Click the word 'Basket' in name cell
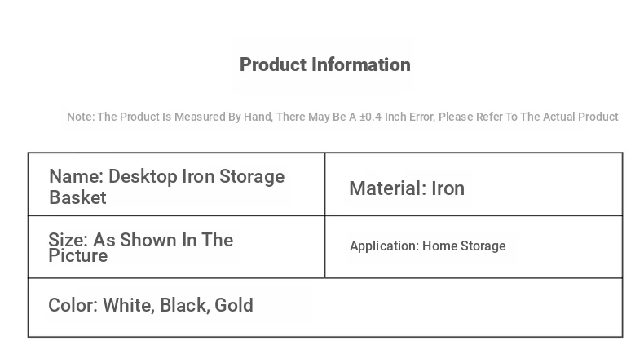The image size is (644, 363). (x=77, y=197)
